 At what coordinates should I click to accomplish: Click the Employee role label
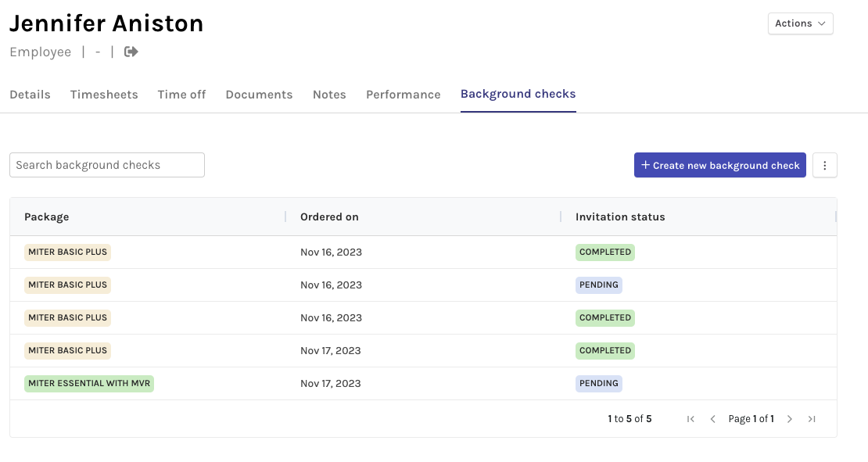click(41, 52)
